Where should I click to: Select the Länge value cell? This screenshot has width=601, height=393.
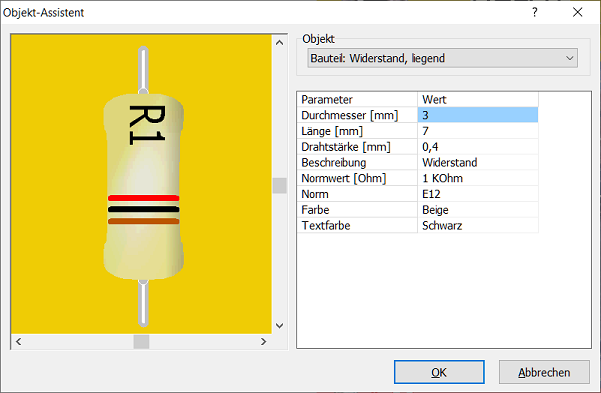(478, 131)
